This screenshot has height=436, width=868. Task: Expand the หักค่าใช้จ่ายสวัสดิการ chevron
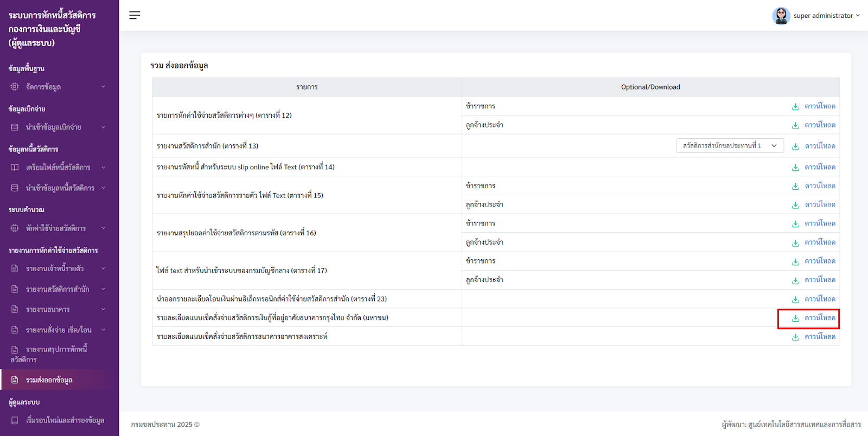[103, 228]
